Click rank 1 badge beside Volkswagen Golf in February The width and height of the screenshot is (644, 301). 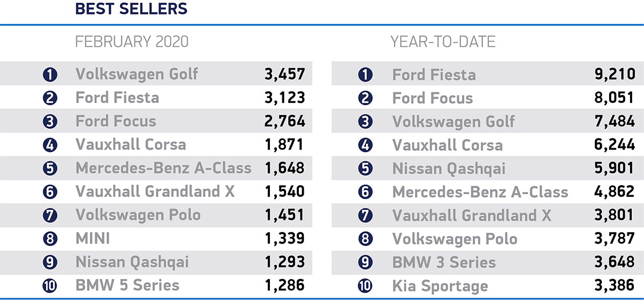pyautogui.click(x=50, y=74)
